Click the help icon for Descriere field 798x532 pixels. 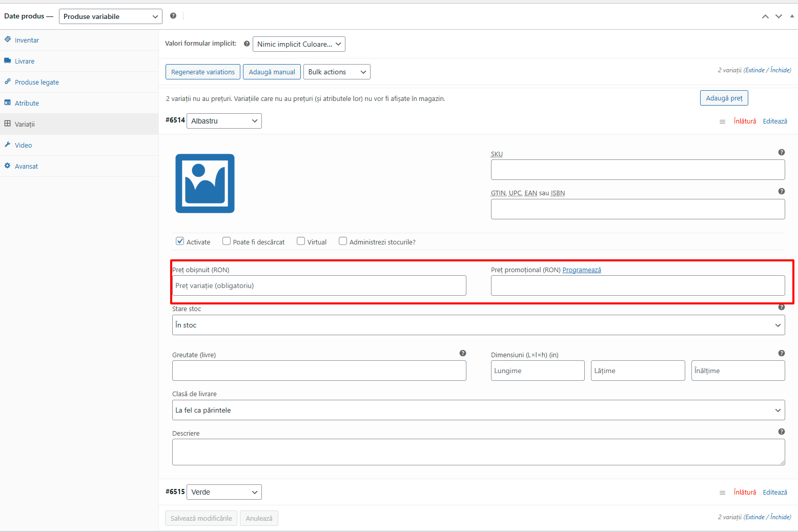(x=781, y=432)
